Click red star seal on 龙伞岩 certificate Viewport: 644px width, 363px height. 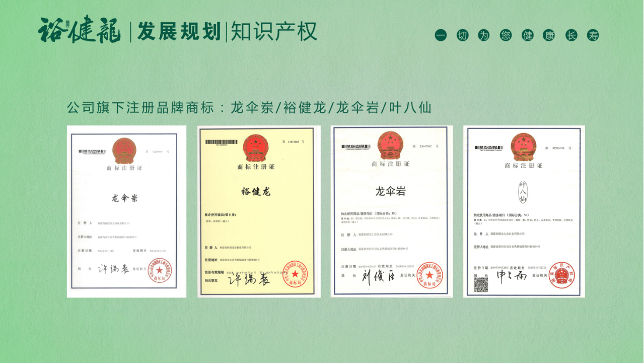pyautogui.click(x=430, y=275)
